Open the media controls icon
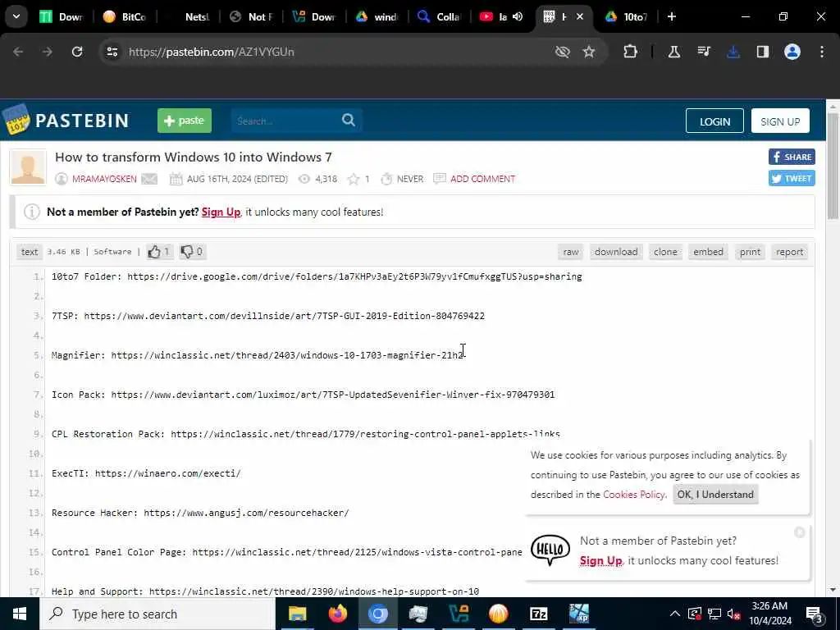840x630 pixels. pyautogui.click(x=703, y=52)
